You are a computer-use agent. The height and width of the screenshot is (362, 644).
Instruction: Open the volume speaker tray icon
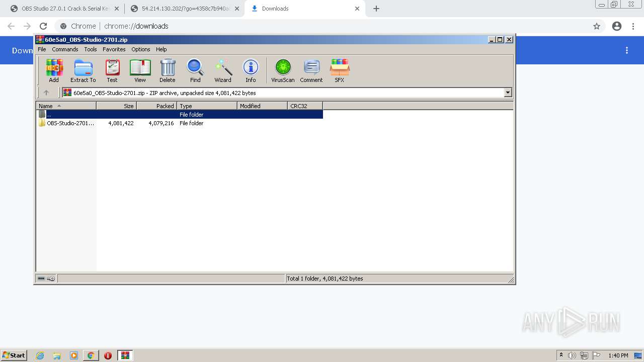click(572, 355)
